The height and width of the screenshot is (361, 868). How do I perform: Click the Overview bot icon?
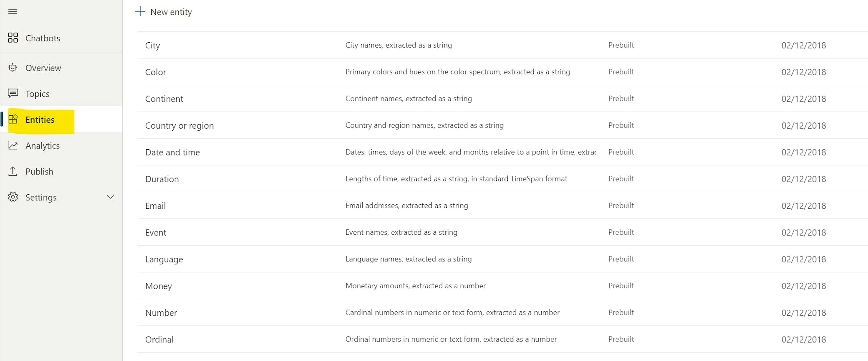click(13, 67)
